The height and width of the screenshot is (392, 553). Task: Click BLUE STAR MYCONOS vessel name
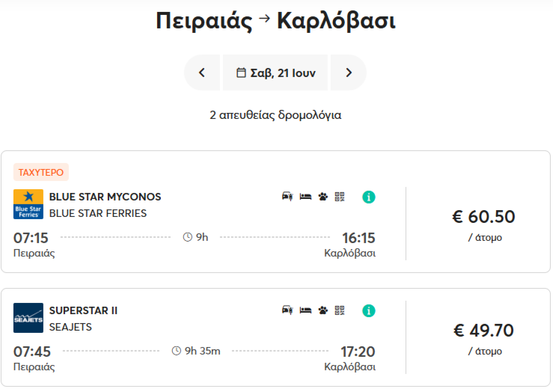105,197
